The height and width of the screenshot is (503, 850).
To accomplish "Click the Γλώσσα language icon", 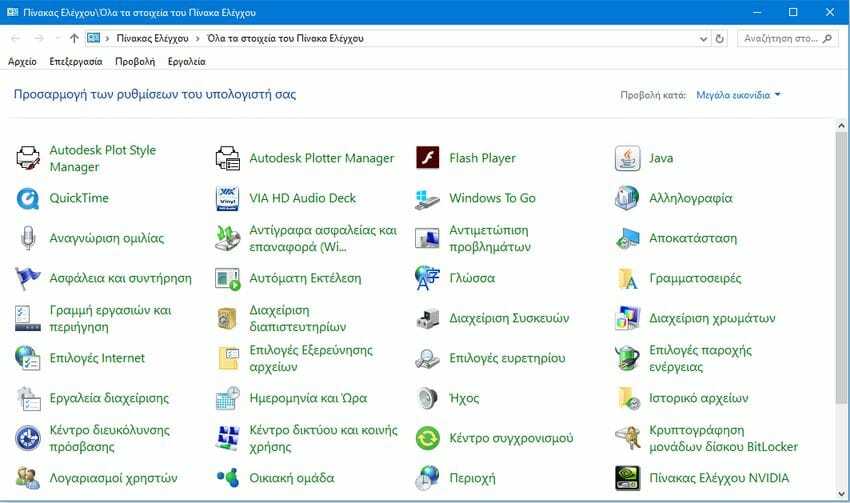I will coord(428,279).
